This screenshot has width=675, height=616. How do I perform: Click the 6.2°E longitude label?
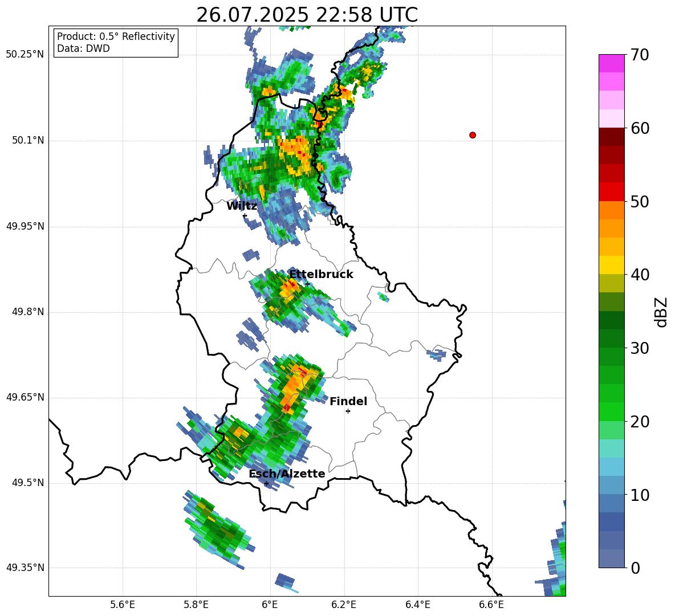click(x=344, y=605)
